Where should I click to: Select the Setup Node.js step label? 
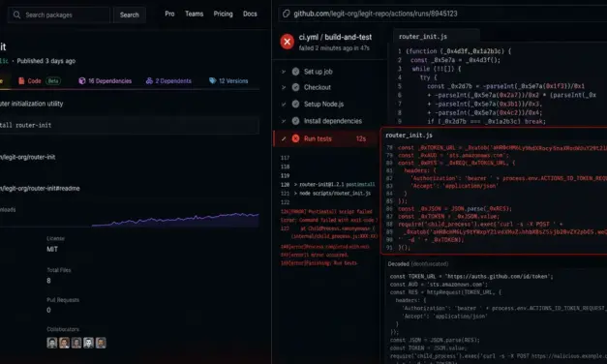point(323,105)
